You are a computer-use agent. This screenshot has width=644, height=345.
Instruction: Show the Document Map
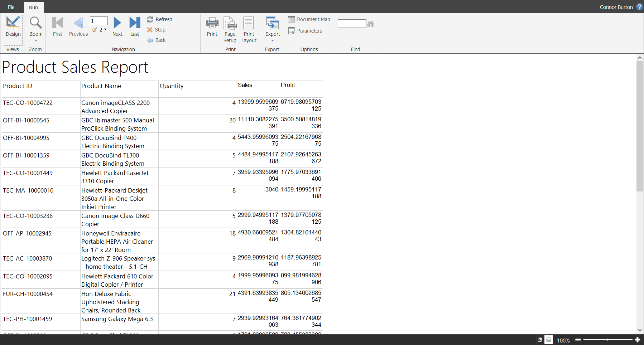309,19
